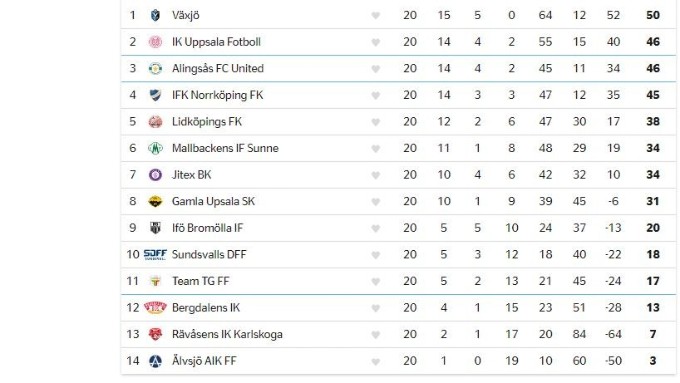Click the Gamla Upsala SK logo
The height and width of the screenshot is (383, 680).
pyautogui.click(x=155, y=201)
